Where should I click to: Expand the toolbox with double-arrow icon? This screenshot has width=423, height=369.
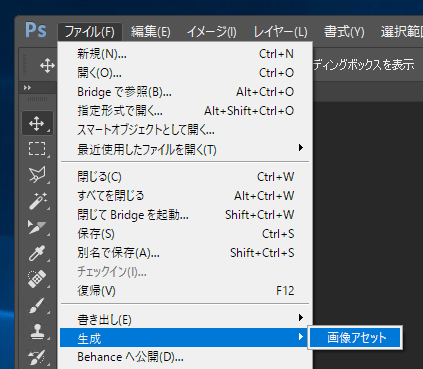[x=27, y=88]
